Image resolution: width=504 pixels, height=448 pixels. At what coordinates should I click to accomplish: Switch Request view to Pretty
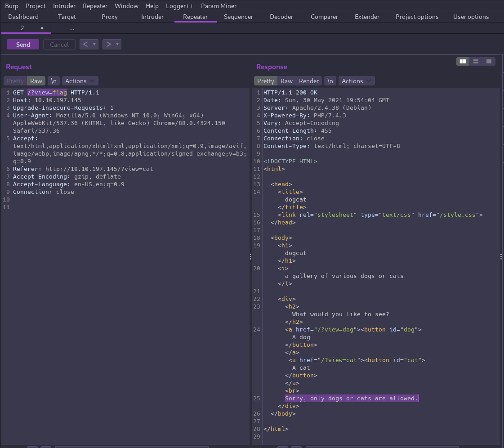[15, 81]
